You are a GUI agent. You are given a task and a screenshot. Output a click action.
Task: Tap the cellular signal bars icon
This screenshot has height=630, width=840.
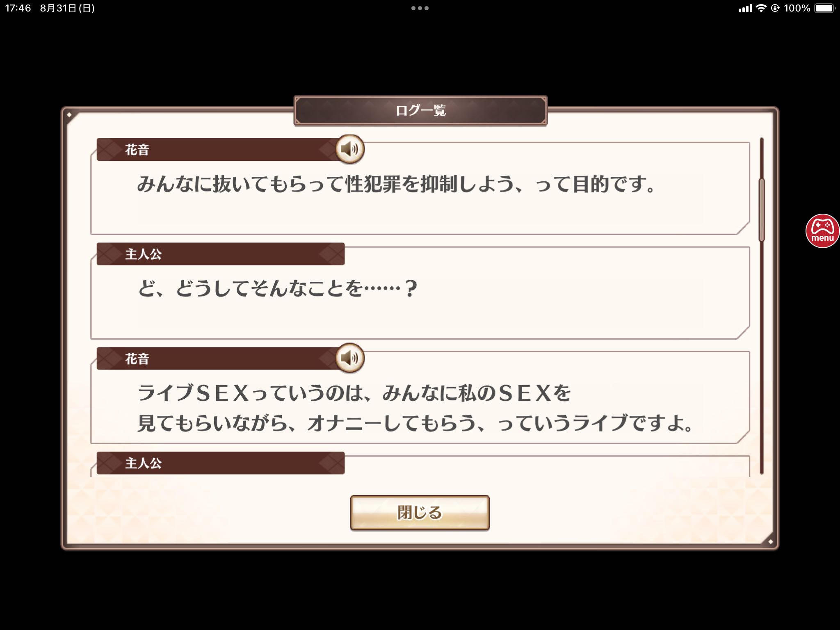[x=745, y=9]
